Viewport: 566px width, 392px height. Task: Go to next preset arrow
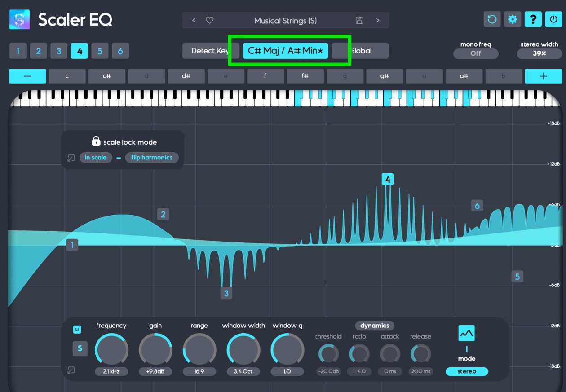point(378,20)
